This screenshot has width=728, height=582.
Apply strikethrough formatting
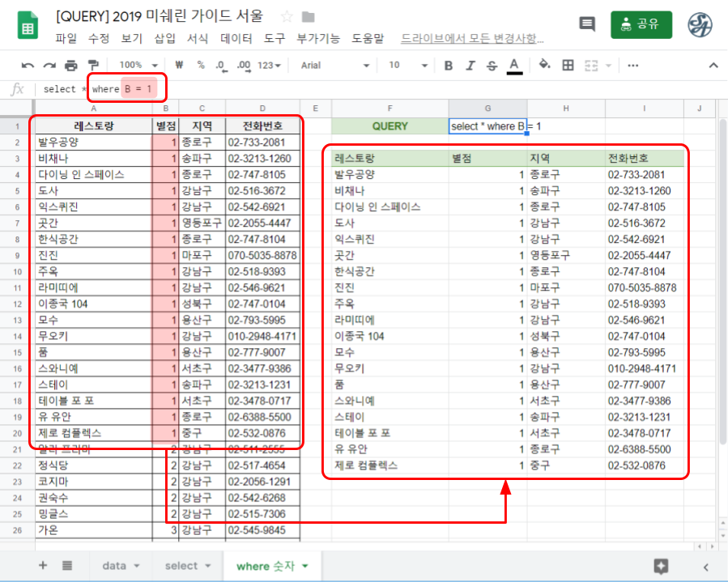tap(491, 65)
